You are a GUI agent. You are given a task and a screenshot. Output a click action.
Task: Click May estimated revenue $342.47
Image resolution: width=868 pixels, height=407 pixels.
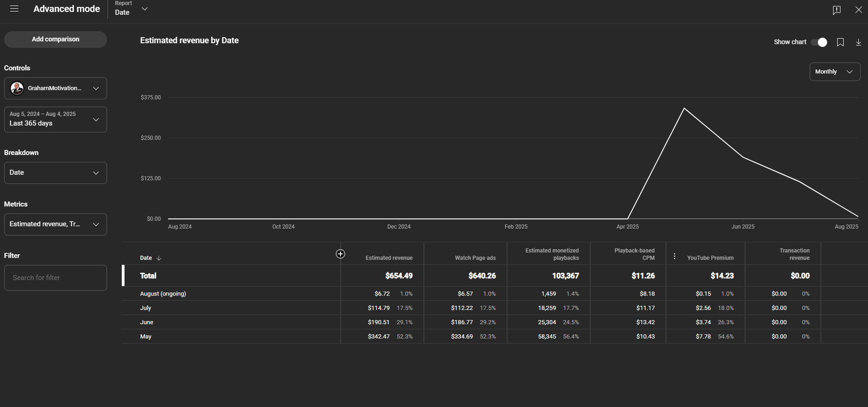click(x=379, y=337)
